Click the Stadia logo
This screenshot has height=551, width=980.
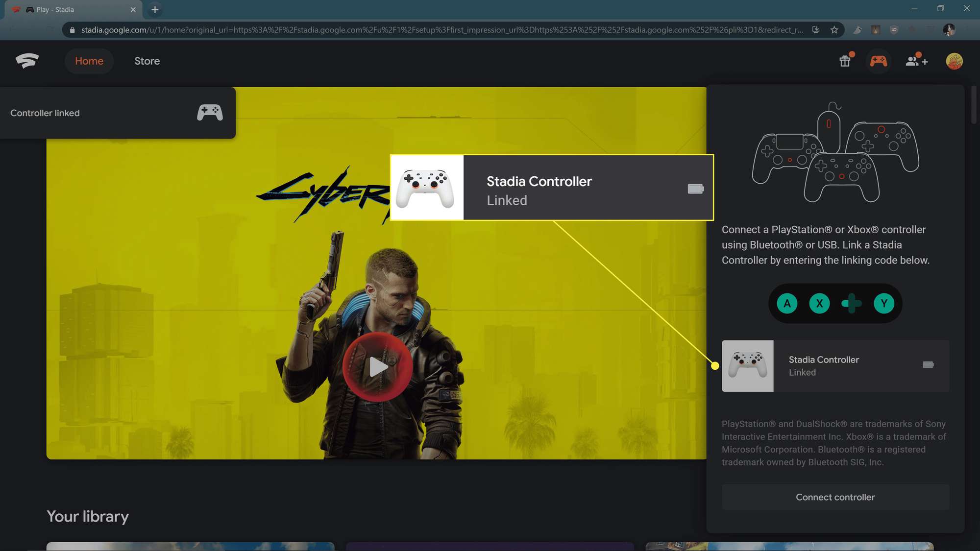(27, 61)
